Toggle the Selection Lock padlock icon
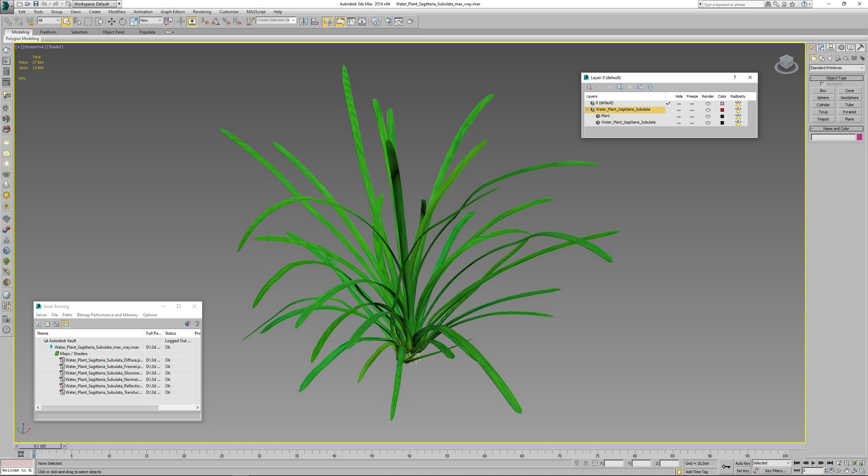Viewport: 868px width, 476px height. point(585,463)
